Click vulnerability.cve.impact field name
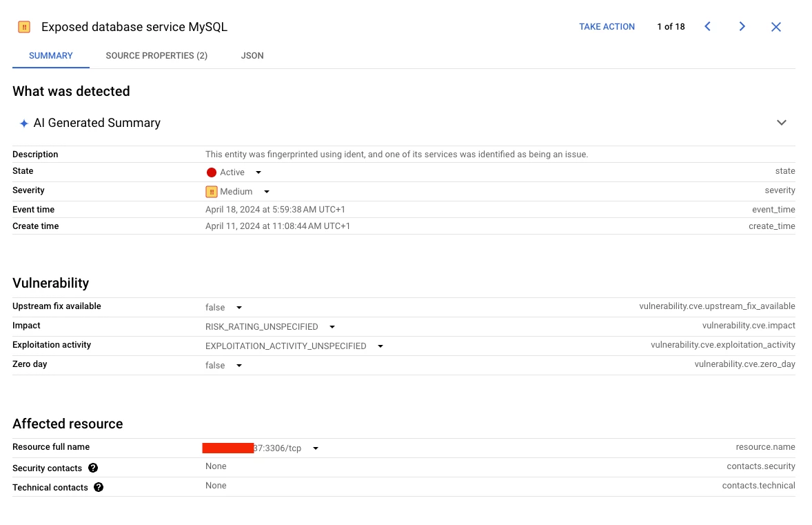The height and width of the screenshot is (525, 812). click(x=749, y=326)
